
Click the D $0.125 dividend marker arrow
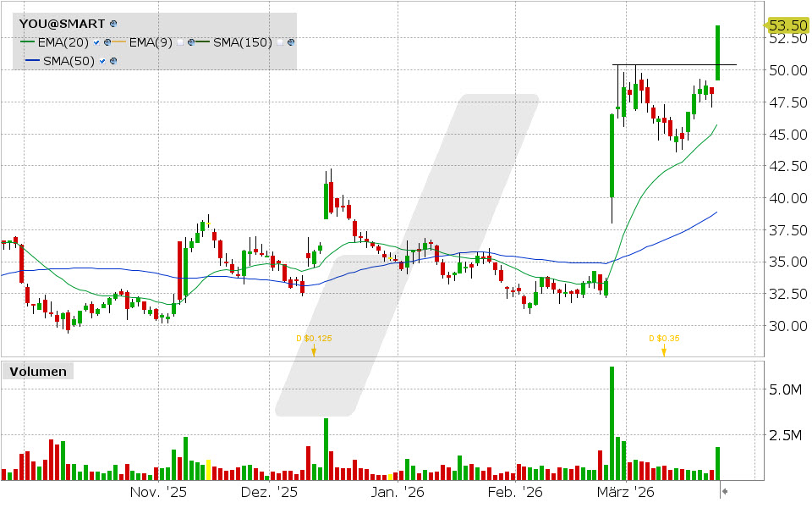(x=314, y=350)
